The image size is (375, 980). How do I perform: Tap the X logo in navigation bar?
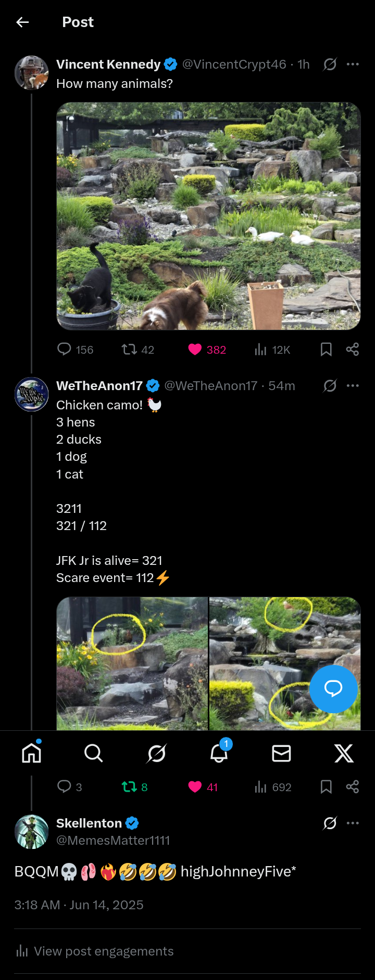[x=344, y=753]
